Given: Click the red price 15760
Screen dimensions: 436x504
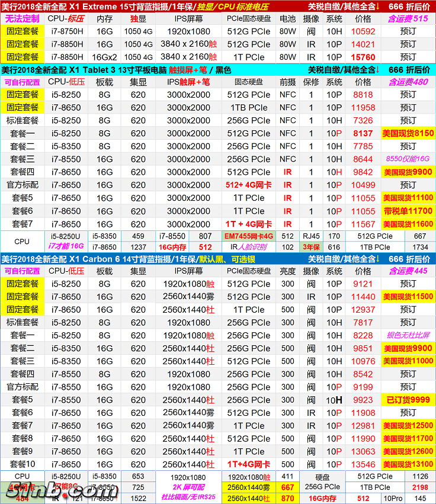Looking at the screenshot, I should coord(363,57).
